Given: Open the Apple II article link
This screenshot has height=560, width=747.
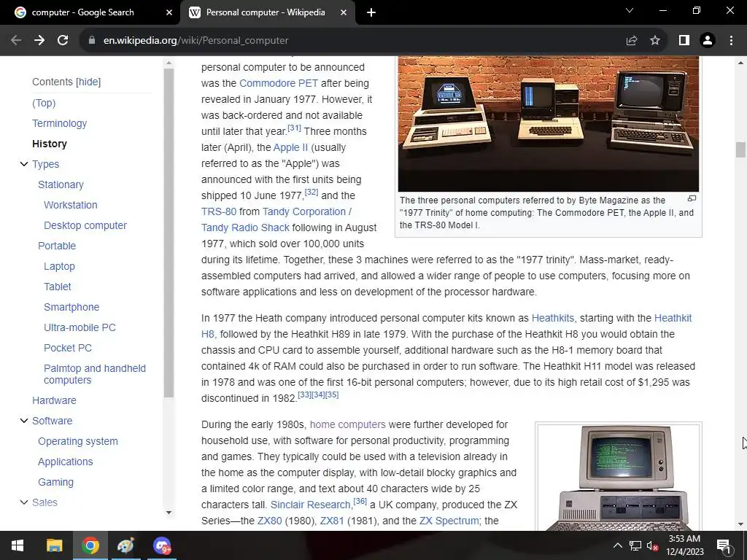Looking at the screenshot, I should click(x=290, y=147).
